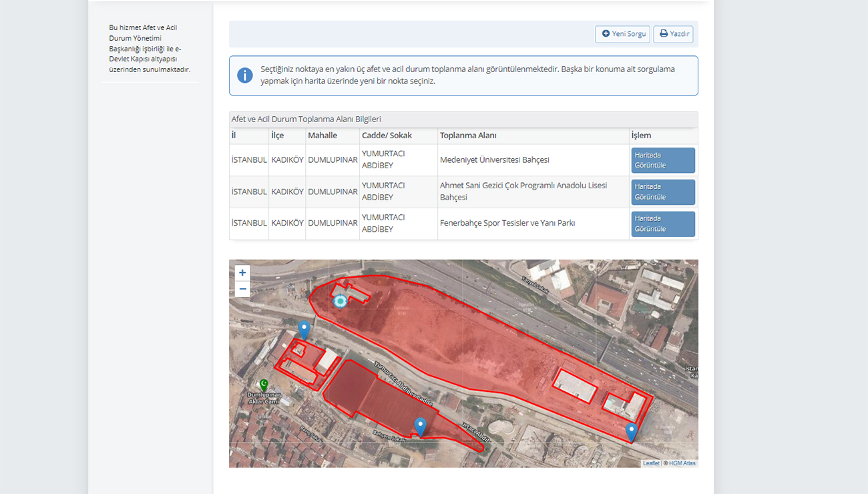This screenshot has width=868, height=494.
Task: Show Fenerbahçe Spor Tesisler on the map
Action: [663, 224]
